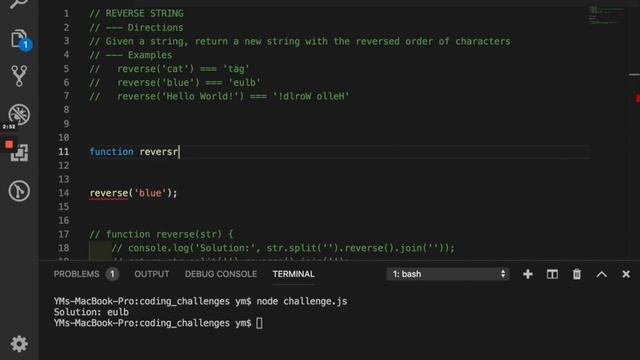Maximize panel with up chevron
640x360 pixels.
[x=602, y=274]
